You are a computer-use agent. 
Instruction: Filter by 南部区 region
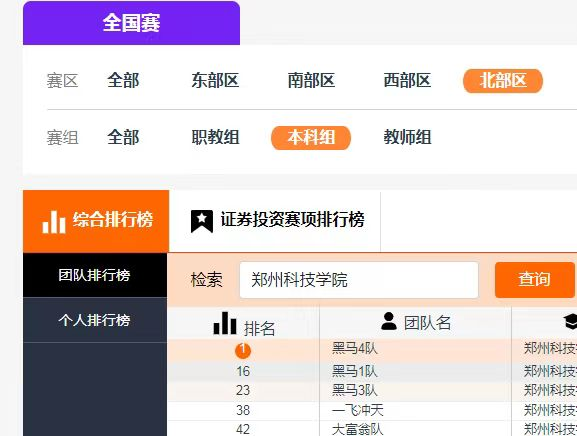(x=311, y=81)
